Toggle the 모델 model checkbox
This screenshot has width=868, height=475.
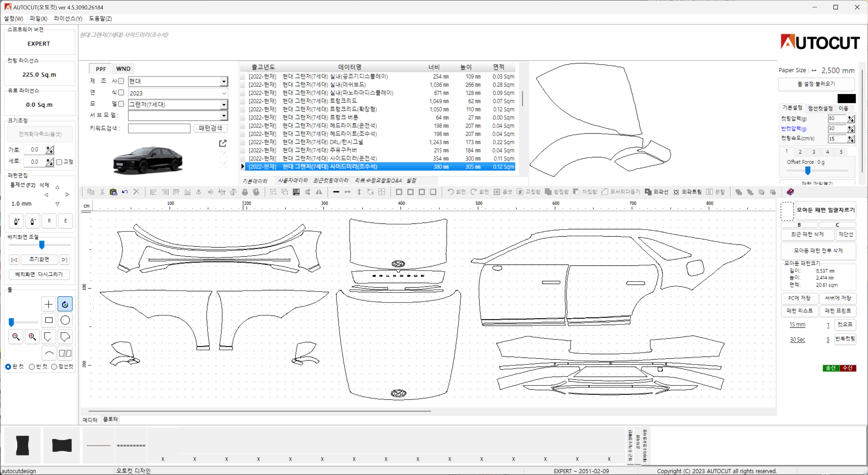pyautogui.click(x=121, y=104)
